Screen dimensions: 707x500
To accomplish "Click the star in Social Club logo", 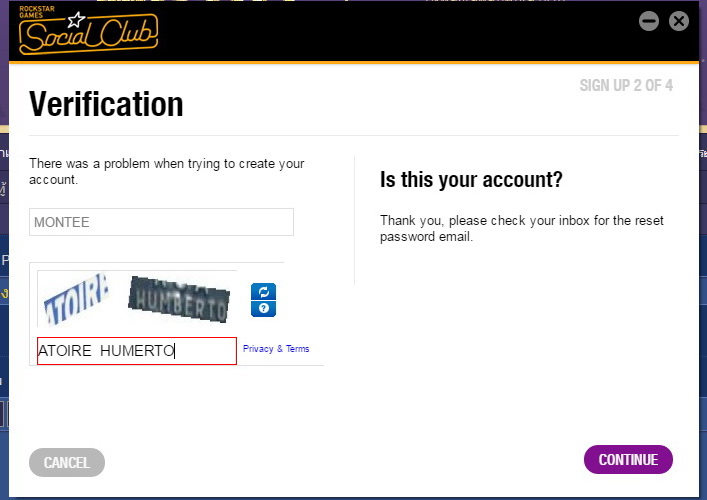I will tap(76, 19).
